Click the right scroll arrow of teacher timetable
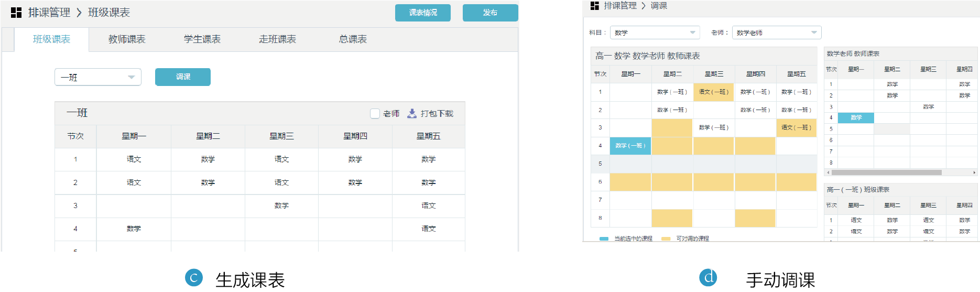The image size is (980, 292). 974,172
